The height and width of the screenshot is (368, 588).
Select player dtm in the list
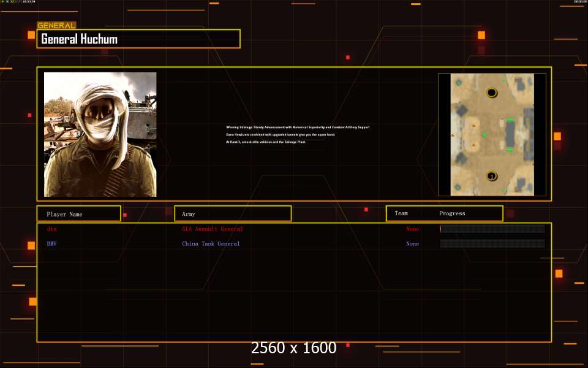click(51, 229)
